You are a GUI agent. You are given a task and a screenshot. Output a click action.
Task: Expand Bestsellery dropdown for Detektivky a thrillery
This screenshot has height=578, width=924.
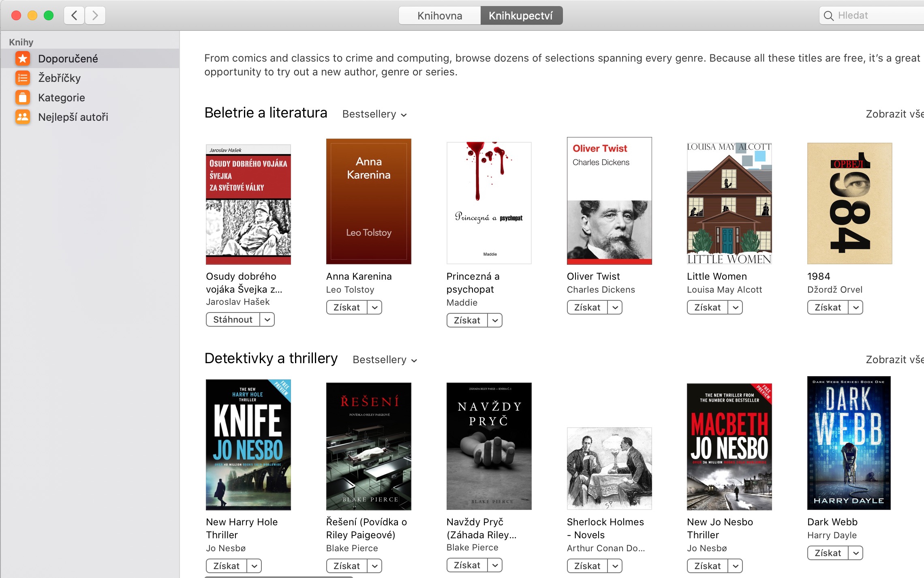click(385, 360)
